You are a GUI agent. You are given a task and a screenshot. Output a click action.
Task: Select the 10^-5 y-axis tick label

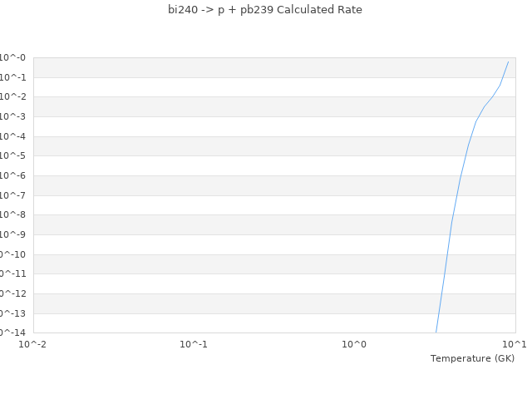(x=13, y=156)
